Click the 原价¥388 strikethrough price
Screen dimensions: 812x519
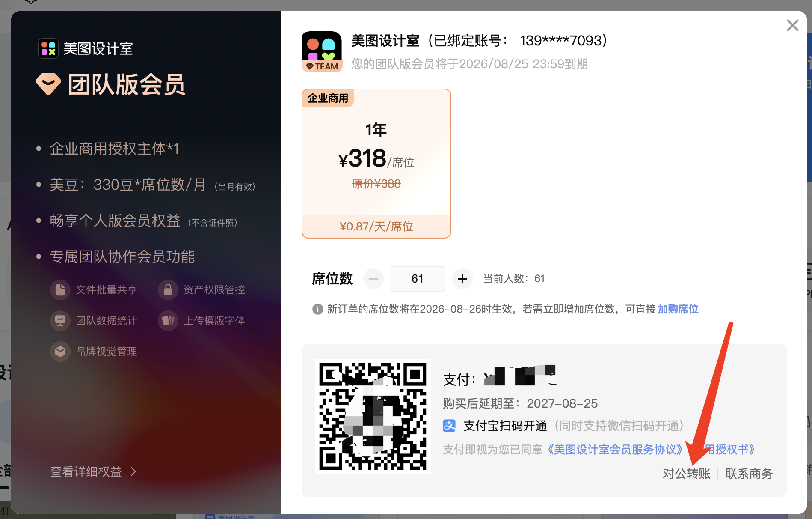(376, 184)
